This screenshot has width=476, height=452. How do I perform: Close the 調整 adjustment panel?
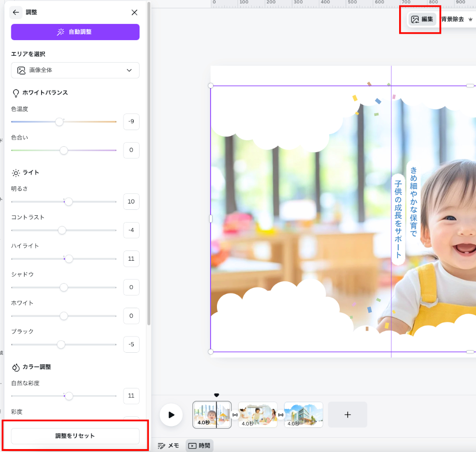click(x=134, y=12)
